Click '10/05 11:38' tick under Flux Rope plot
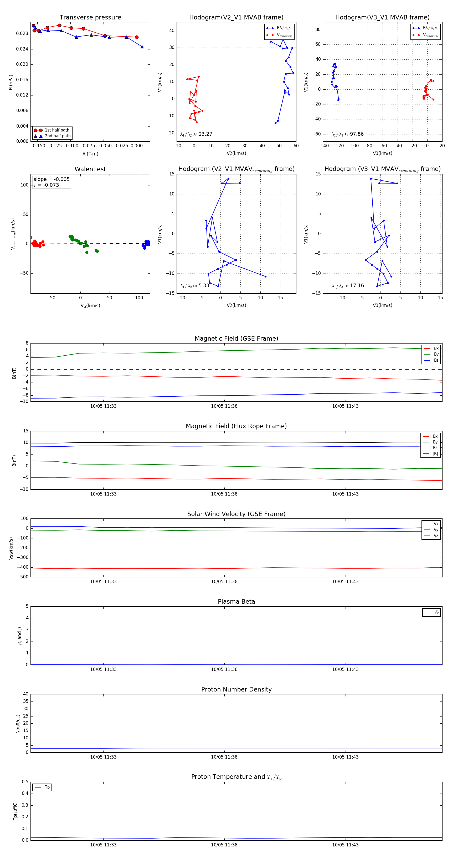Viewport: 473px width, 868px height. [224, 494]
